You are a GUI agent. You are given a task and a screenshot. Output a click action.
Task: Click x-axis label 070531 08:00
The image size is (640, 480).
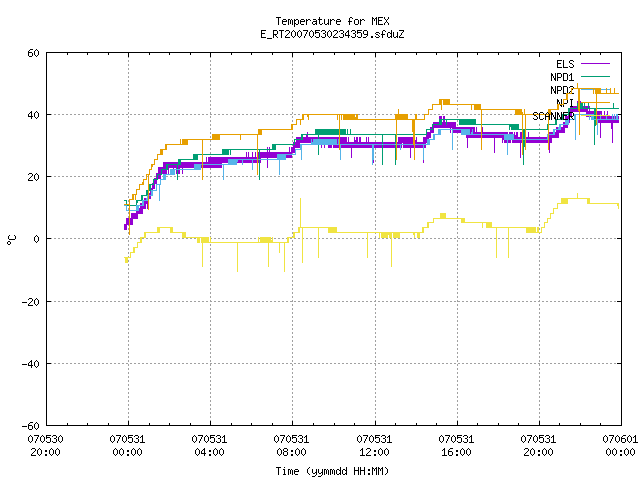coord(291,446)
